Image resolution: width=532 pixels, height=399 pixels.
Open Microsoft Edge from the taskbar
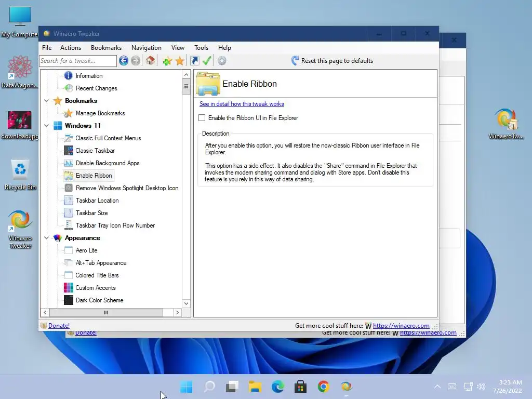(x=277, y=387)
